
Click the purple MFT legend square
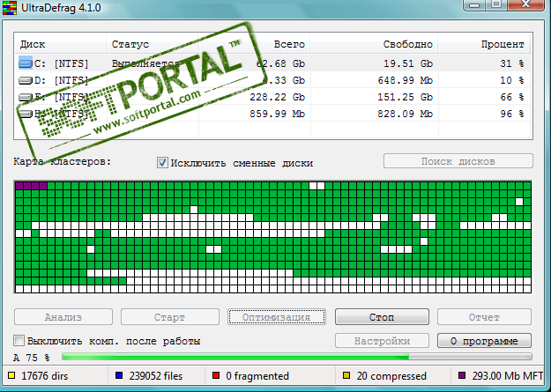[462, 375]
